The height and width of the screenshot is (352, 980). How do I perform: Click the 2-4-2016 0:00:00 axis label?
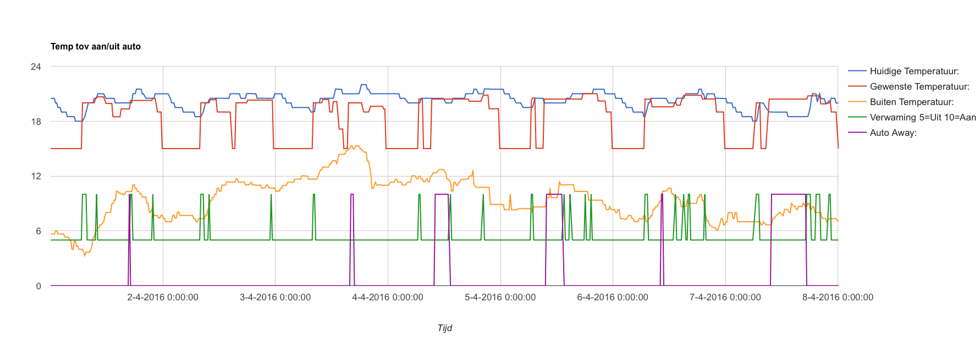point(163,298)
